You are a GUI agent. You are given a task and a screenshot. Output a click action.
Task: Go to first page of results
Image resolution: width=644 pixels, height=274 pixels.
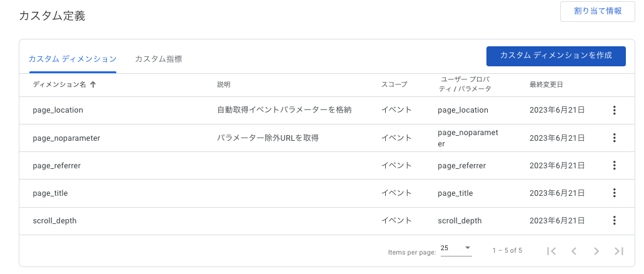(551, 251)
